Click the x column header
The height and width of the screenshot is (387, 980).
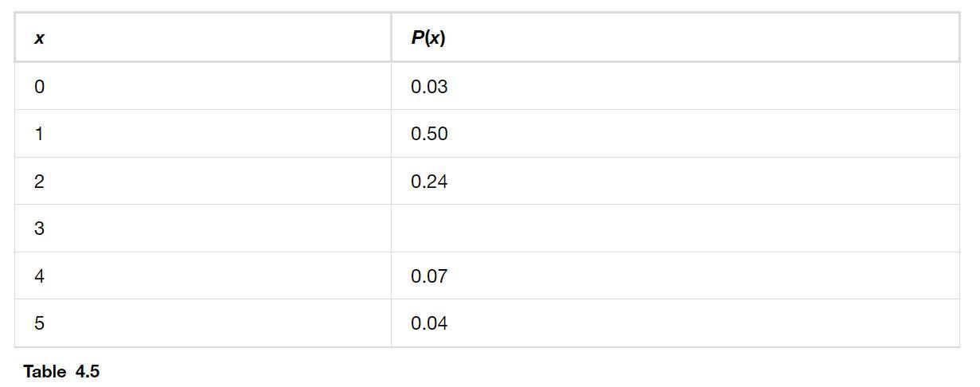click(203, 37)
